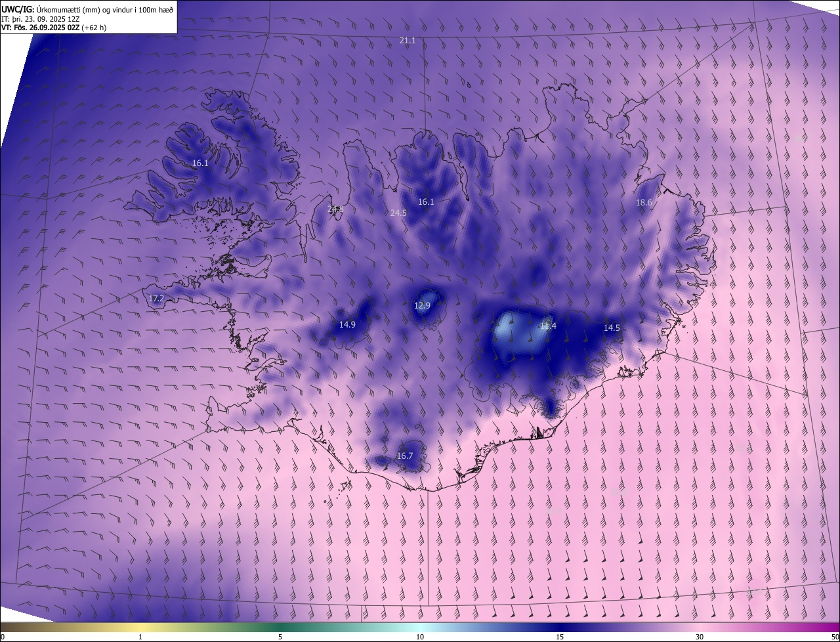Image resolution: width=840 pixels, height=642 pixels.
Task: Click the color scale tick labeled 50
Action: [835, 637]
